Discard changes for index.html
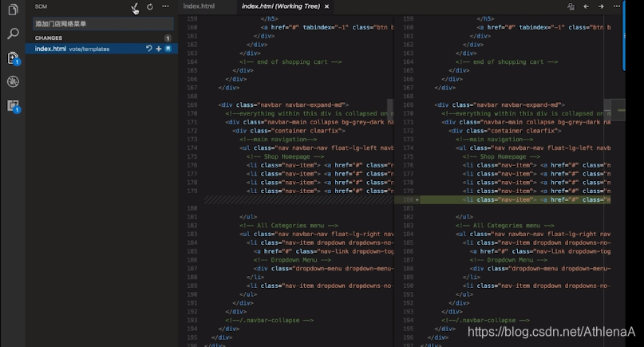 [148, 49]
